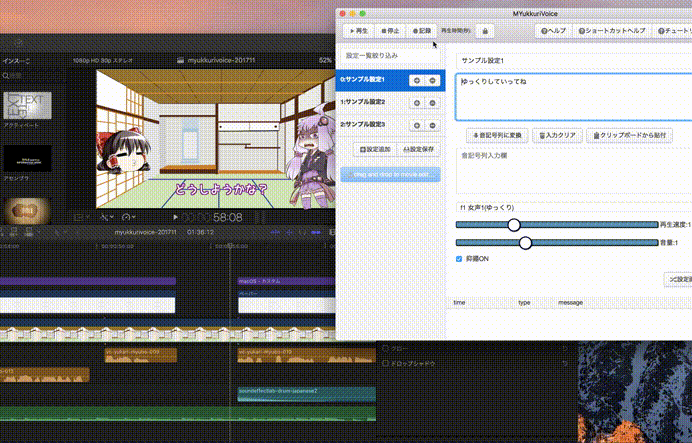Open the retime speedometer dropdown below viewer
Viewport: 692px width, 443px height.
[x=129, y=217]
